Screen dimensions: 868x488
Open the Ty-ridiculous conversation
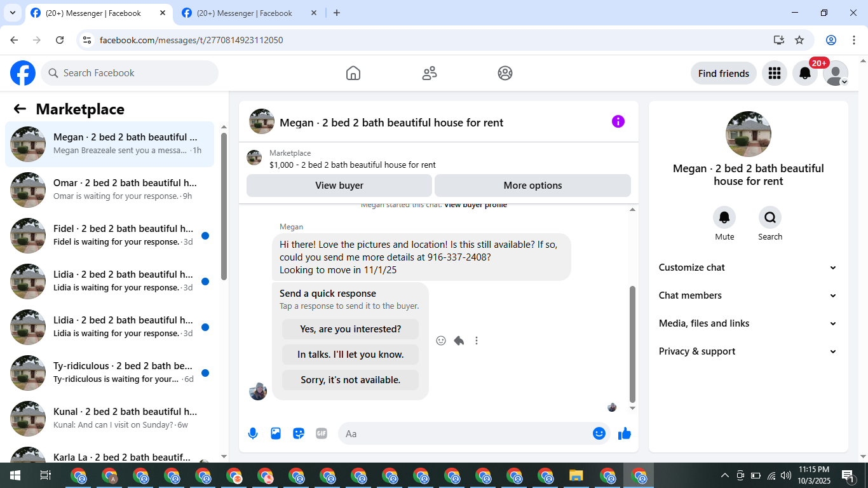point(109,373)
